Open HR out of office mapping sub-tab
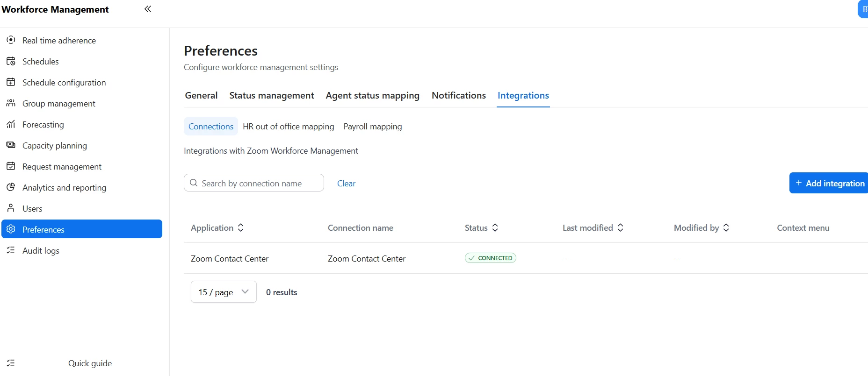 [289, 126]
